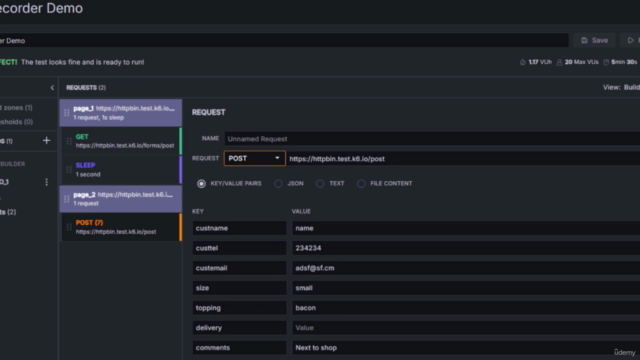Open the POST method dropdown

[255, 158]
